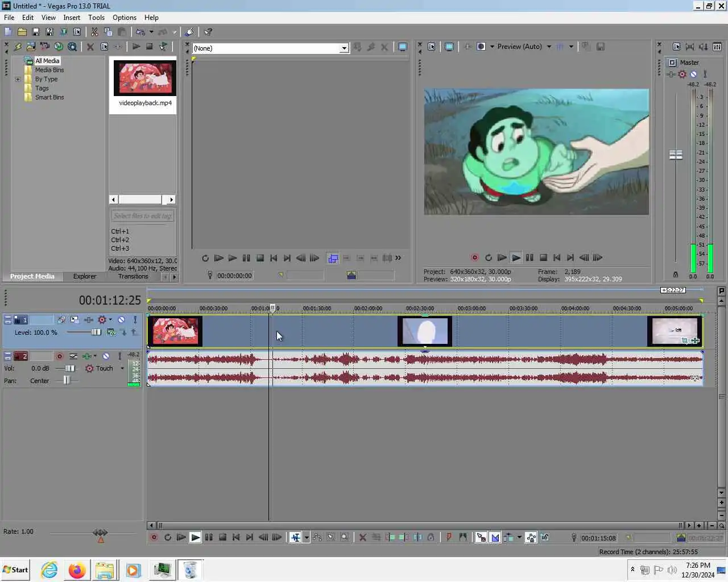
Task: Toggle Mute on Master bus
Action: point(693,74)
